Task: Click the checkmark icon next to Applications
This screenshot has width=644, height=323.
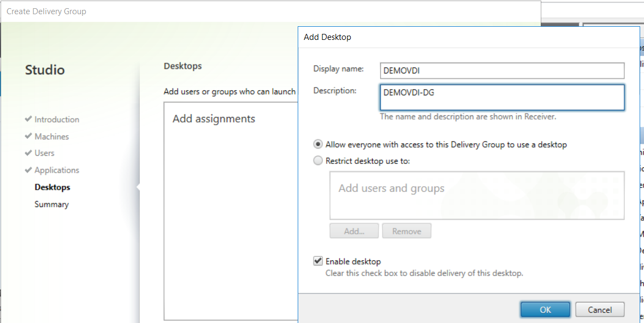Action: (x=28, y=170)
